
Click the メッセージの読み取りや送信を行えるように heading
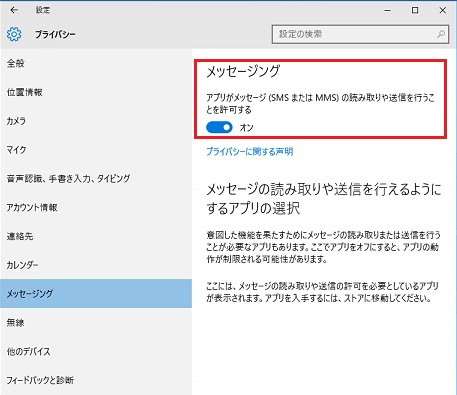pos(323,199)
